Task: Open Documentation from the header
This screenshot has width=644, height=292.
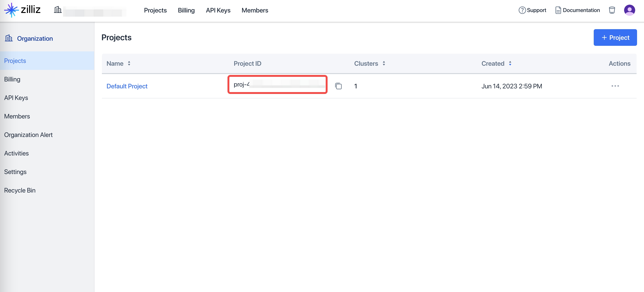Action: click(x=578, y=10)
